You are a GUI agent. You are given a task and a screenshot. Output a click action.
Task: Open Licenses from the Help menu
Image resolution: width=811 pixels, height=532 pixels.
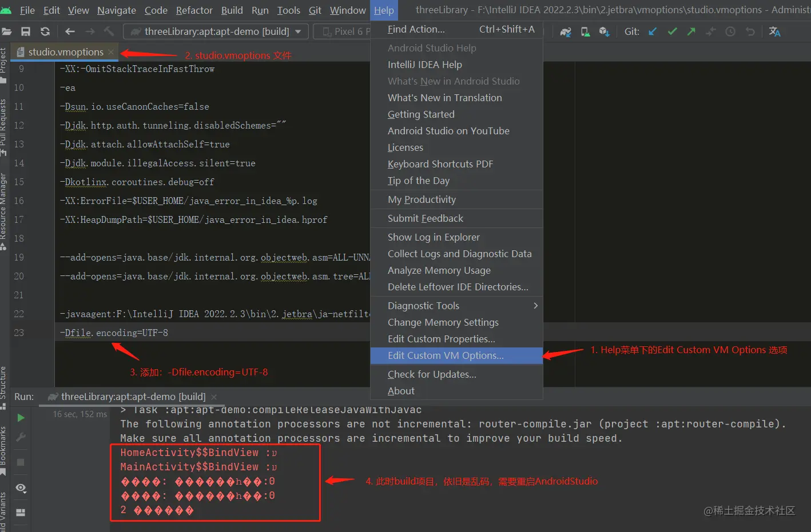[456, 147]
